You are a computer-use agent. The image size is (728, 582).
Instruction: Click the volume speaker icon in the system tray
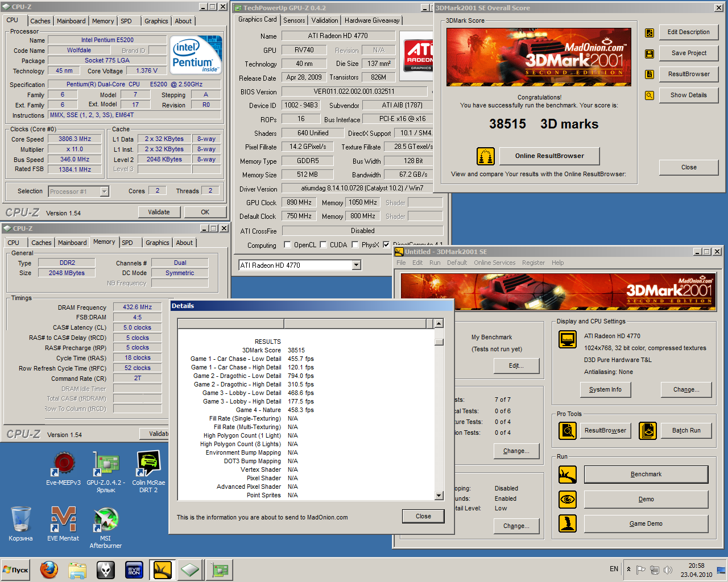(668, 569)
